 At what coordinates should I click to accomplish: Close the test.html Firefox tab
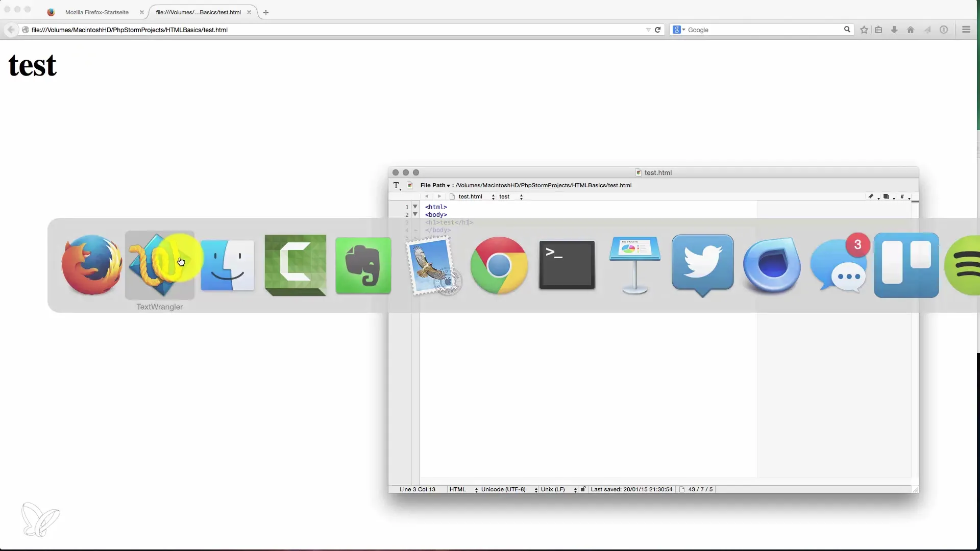pos(249,12)
